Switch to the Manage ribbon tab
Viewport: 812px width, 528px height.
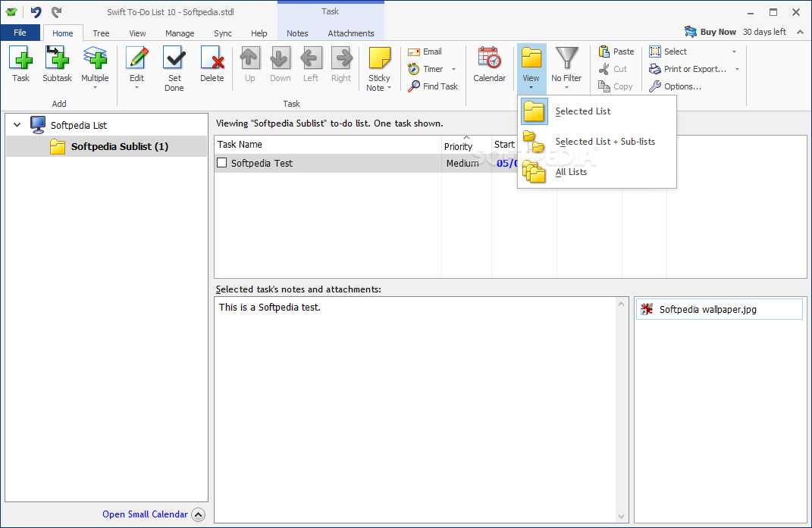(180, 33)
